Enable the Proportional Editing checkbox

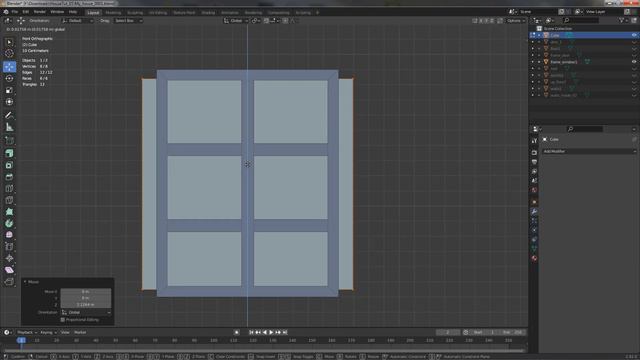pos(62,320)
